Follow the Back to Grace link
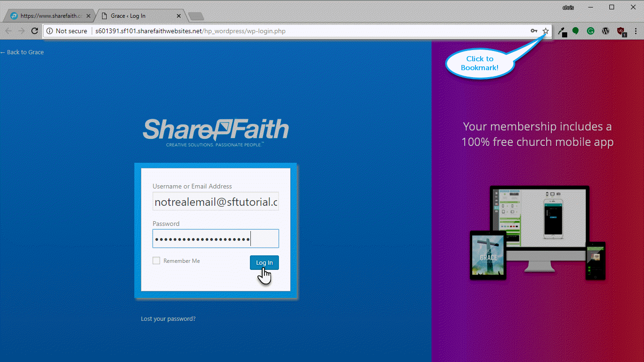Screen dimensions: 644x362 pyautogui.click(x=22, y=52)
